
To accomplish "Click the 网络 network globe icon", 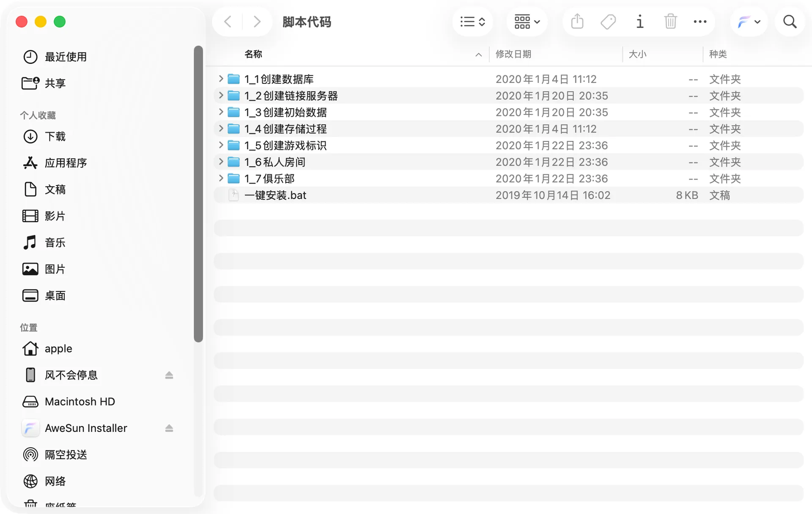I will point(30,481).
